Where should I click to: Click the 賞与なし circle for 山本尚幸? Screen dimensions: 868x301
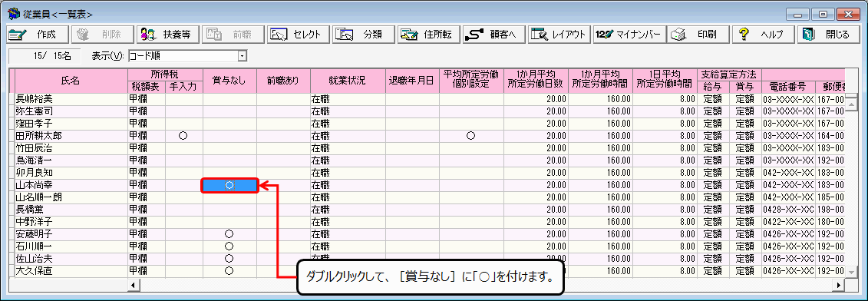229,185
